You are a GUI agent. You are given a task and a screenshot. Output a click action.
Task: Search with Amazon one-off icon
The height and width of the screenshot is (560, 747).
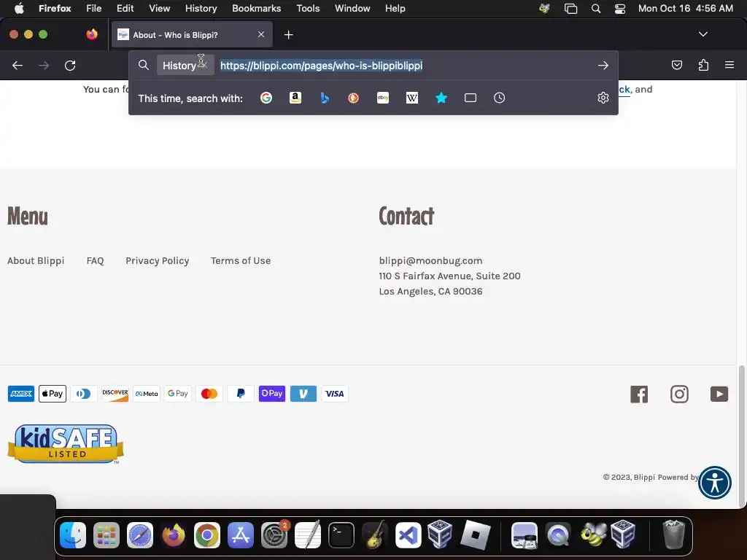(295, 98)
